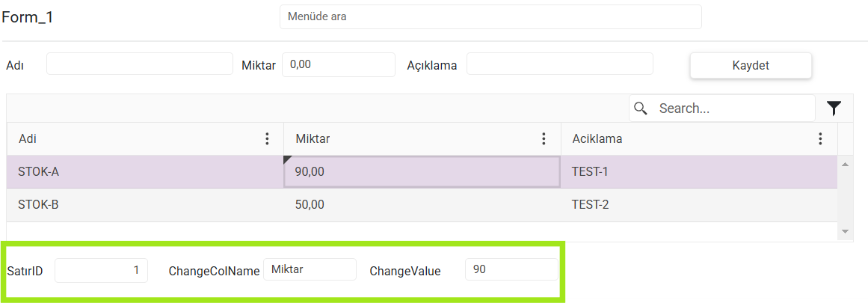The image size is (868, 303).
Task: Click the Kaydet button
Action: tap(751, 65)
